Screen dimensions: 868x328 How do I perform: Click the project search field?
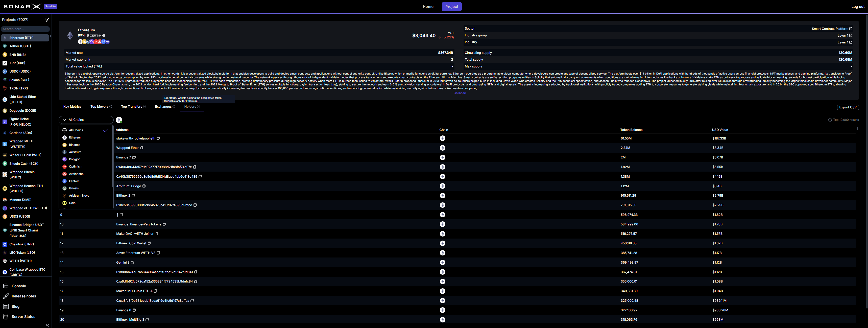(25, 29)
